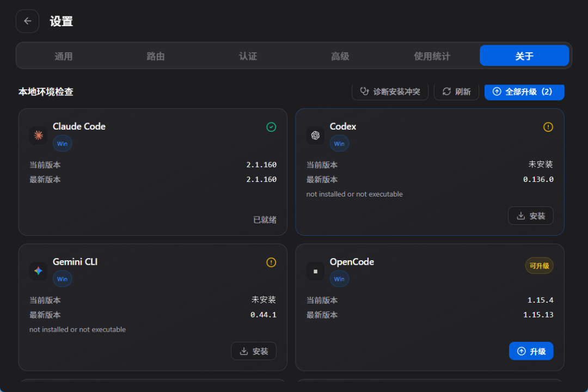Open the 高级 tab

pos(340,56)
